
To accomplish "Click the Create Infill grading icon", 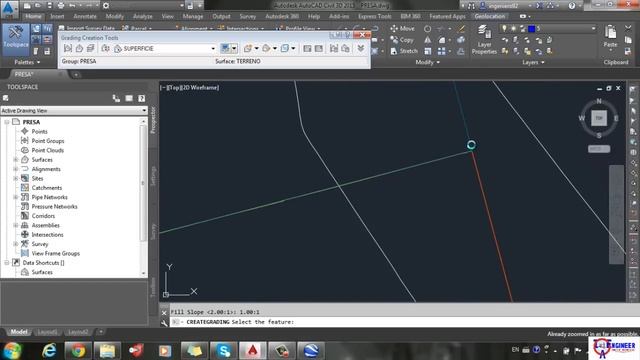I will [248, 48].
